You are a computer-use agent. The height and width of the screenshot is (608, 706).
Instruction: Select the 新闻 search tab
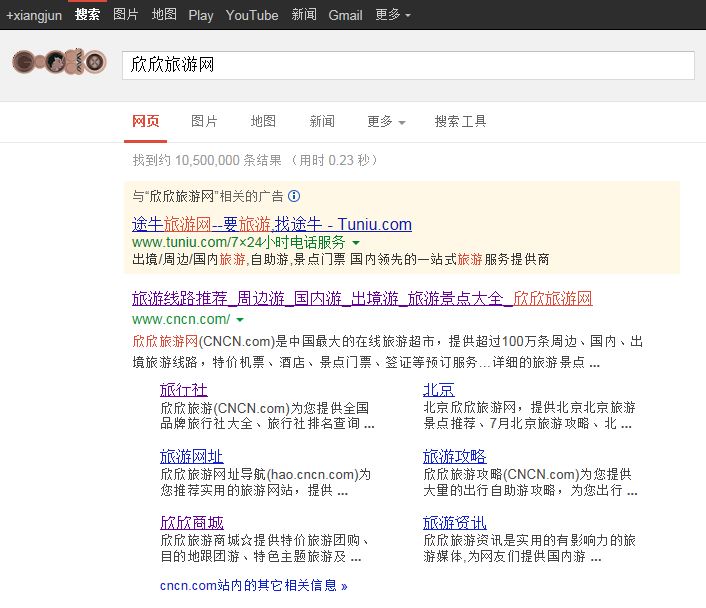322,122
